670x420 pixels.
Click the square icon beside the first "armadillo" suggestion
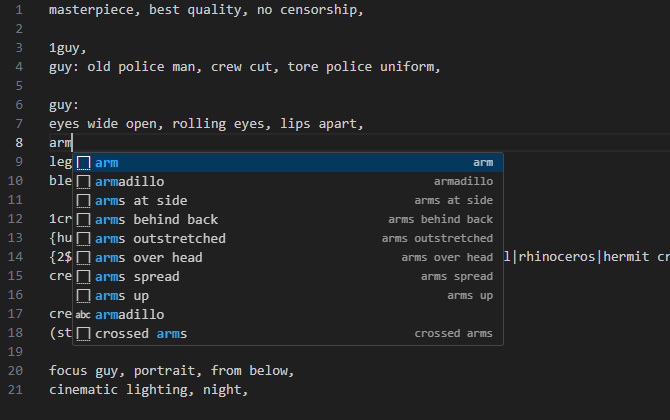[x=84, y=181]
